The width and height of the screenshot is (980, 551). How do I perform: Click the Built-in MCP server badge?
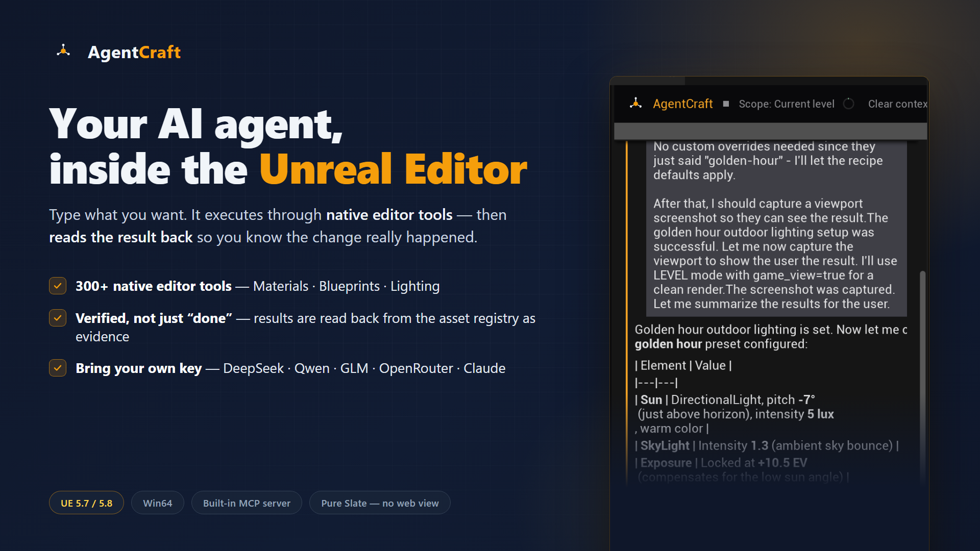247,503
